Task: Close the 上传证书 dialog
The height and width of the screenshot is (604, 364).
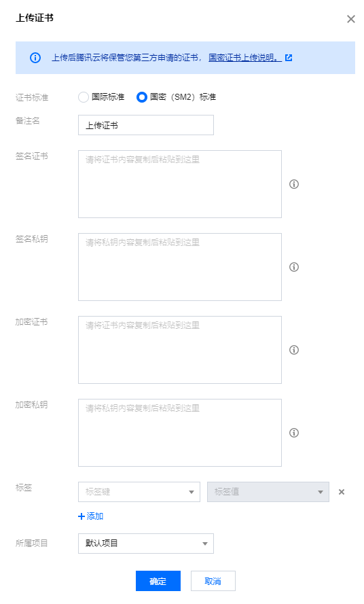Action: [350, 19]
